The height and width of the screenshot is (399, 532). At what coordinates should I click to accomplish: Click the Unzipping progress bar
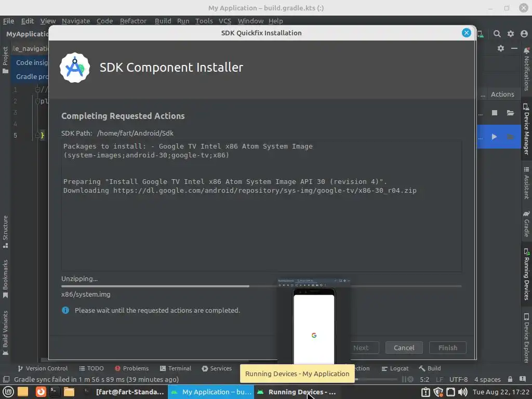point(261,286)
